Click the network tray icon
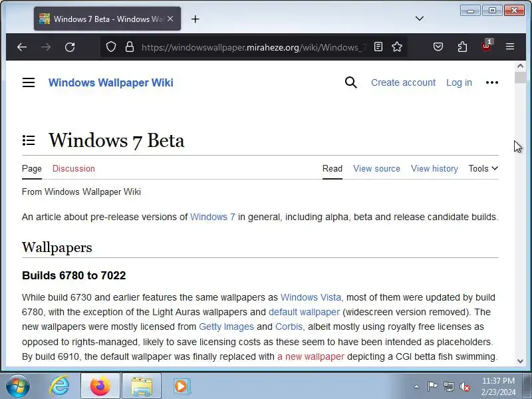Screen dimensions: 532x399 pos(449,386)
